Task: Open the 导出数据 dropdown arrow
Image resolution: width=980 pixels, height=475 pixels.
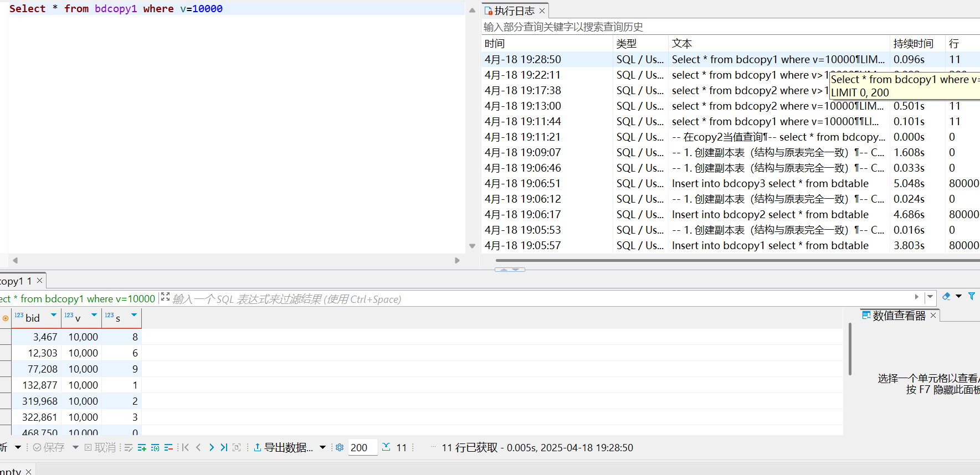Action: pyautogui.click(x=322, y=447)
